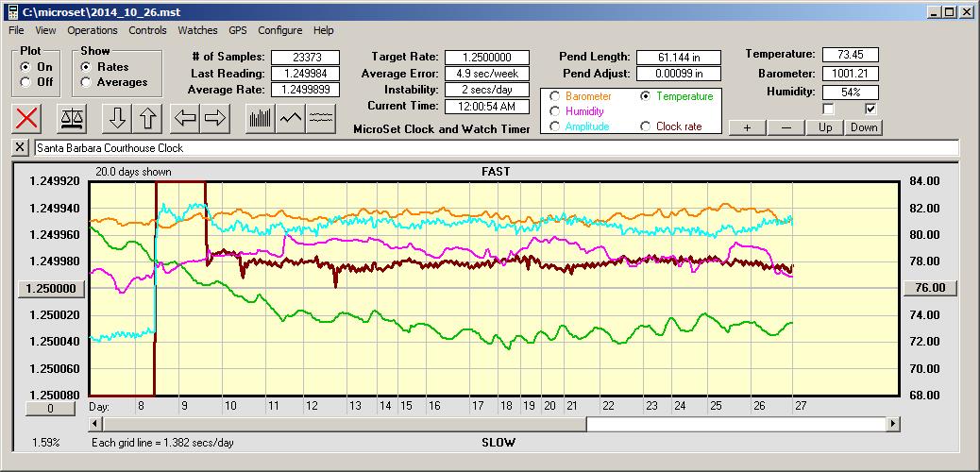980x472 pixels.
Task: Click the 76.00 right axis button
Action: [x=930, y=288]
